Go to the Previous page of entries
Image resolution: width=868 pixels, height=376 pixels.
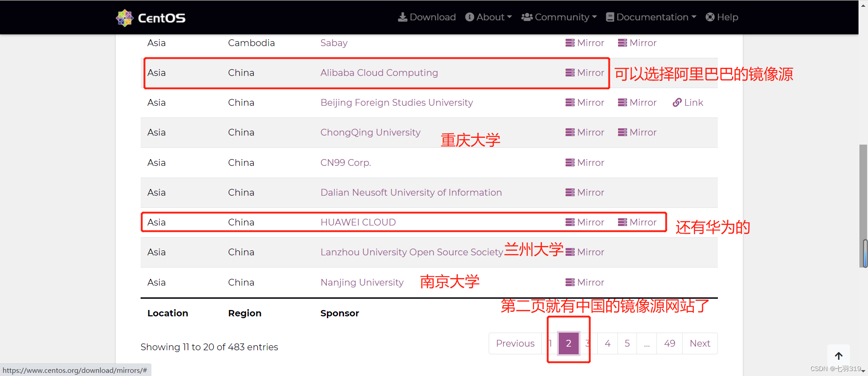[515, 343]
